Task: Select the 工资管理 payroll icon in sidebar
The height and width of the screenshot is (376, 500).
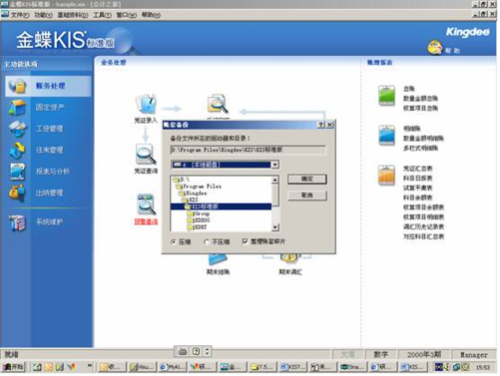Action: pyautogui.click(x=17, y=129)
